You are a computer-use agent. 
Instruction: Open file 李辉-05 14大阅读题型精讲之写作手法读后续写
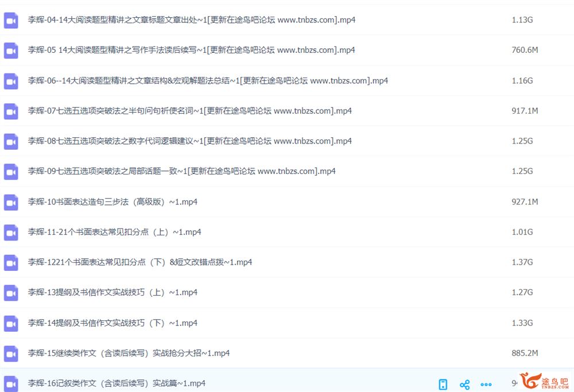pyautogui.click(x=192, y=50)
